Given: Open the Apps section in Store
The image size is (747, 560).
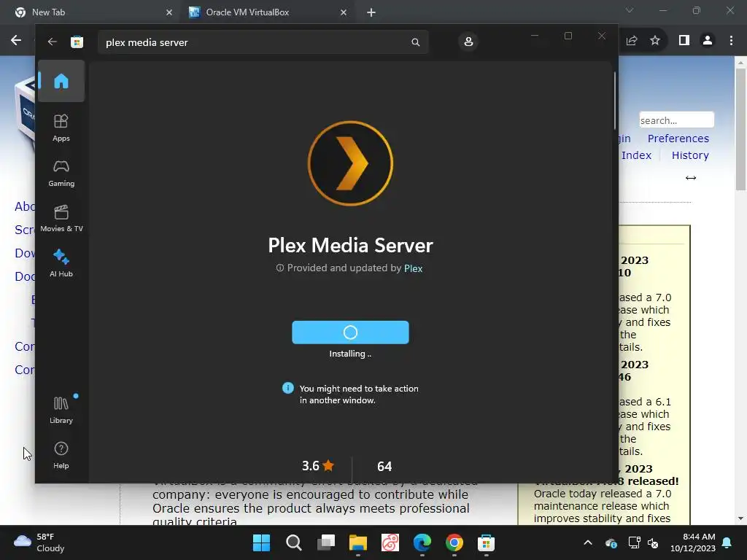Looking at the screenshot, I should point(61,128).
